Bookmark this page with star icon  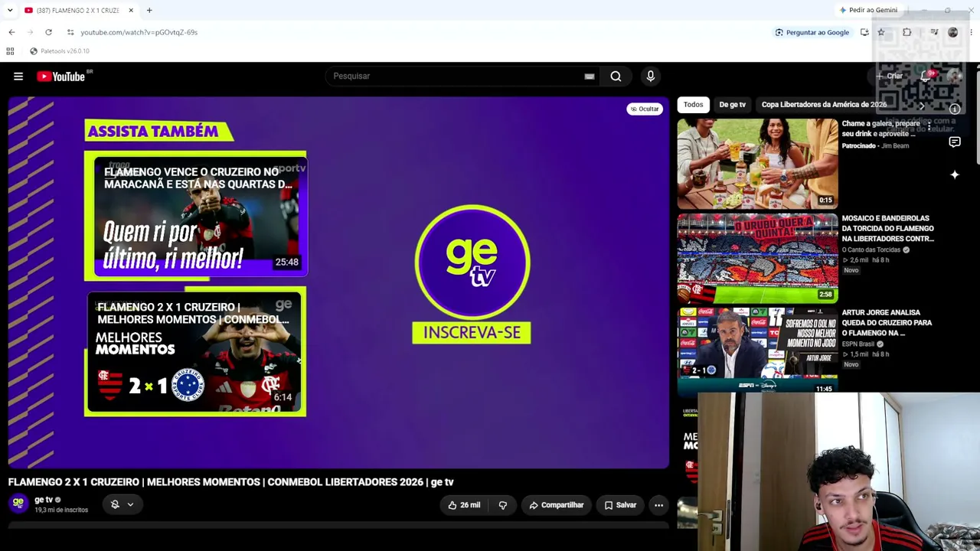point(881,32)
